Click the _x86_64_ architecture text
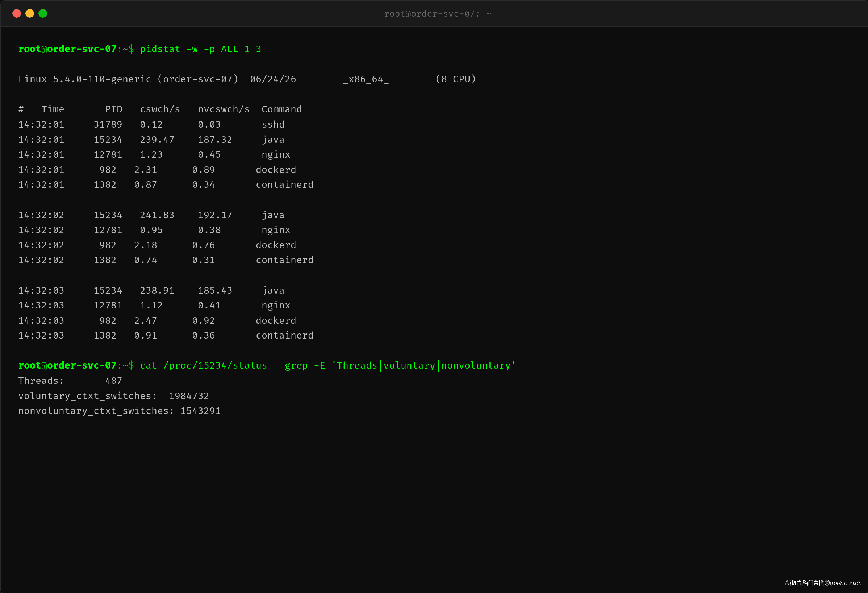Viewport: 868px width, 593px height. [366, 79]
